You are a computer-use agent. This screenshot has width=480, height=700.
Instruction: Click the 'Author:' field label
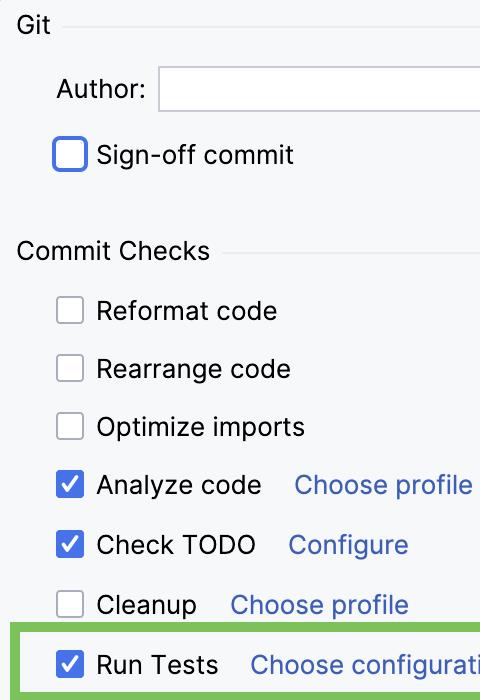101,89
